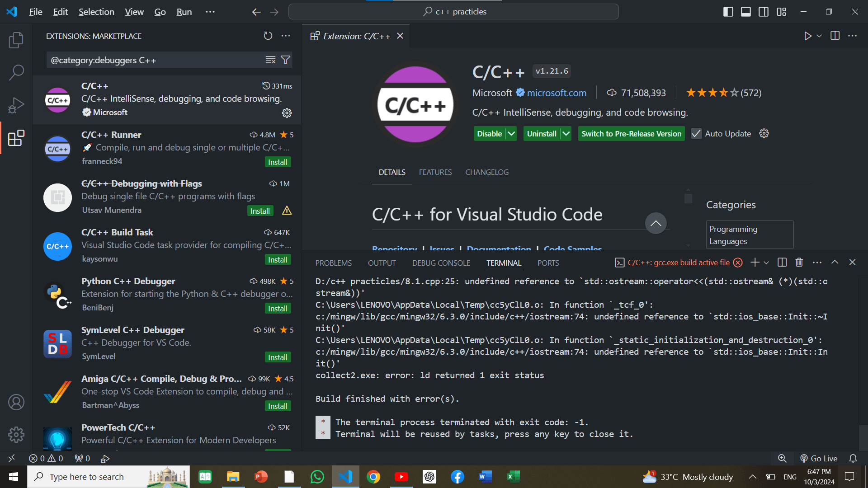Screen dimensions: 868x488
Task: Show hidden menu items via ellipsis
Action: (x=210, y=12)
